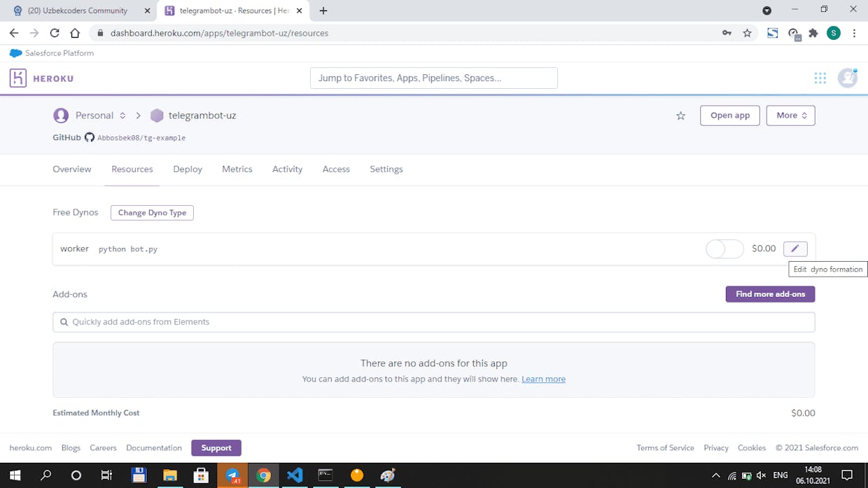Follow the Learn more link
This screenshot has height=488, width=868.
coord(543,379)
